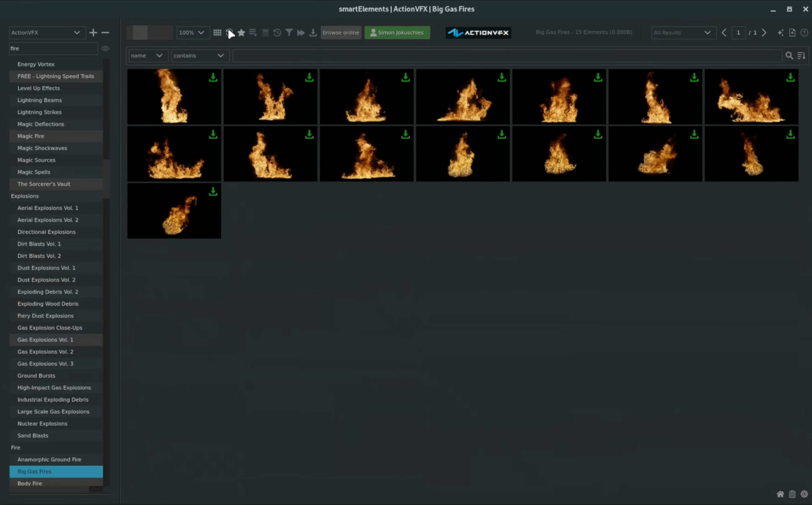Click the home icon at bottom right
Screen dimensions: 812x505
tap(780, 494)
